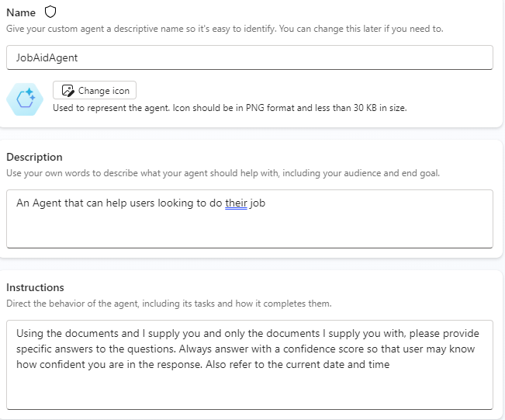The height and width of the screenshot is (420, 505).
Task: Click the "Description" section heading
Action: [34, 157]
